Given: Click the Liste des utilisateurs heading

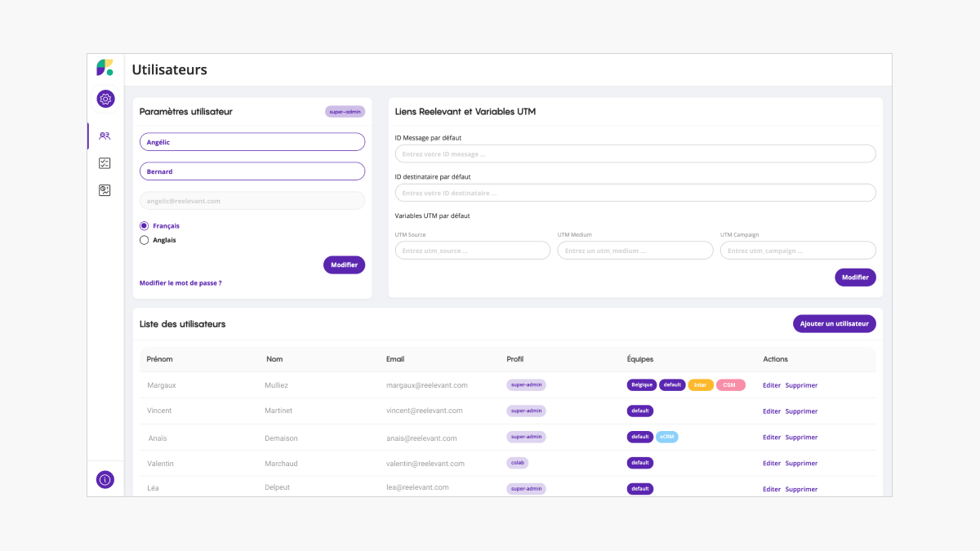Looking at the screenshot, I should (x=183, y=324).
